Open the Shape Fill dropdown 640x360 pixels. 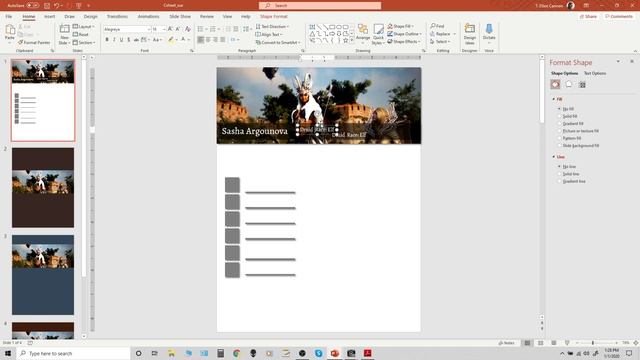pyautogui.click(x=400, y=26)
